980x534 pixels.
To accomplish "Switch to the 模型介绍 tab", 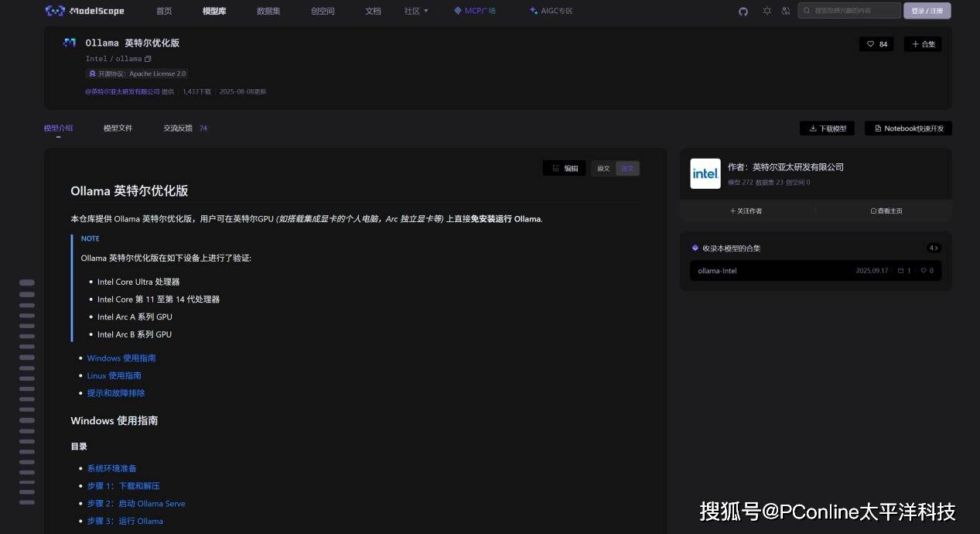I will 58,128.
